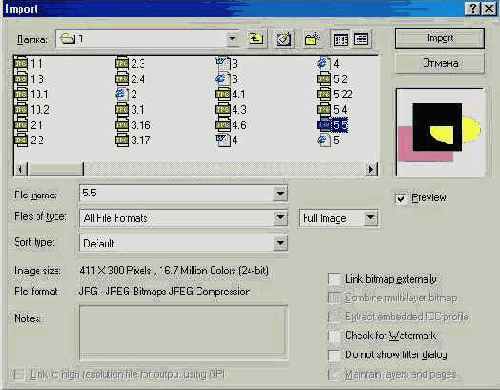Select image file 2.4
This screenshot has width=500, height=390.
pyautogui.click(x=130, y=79)
